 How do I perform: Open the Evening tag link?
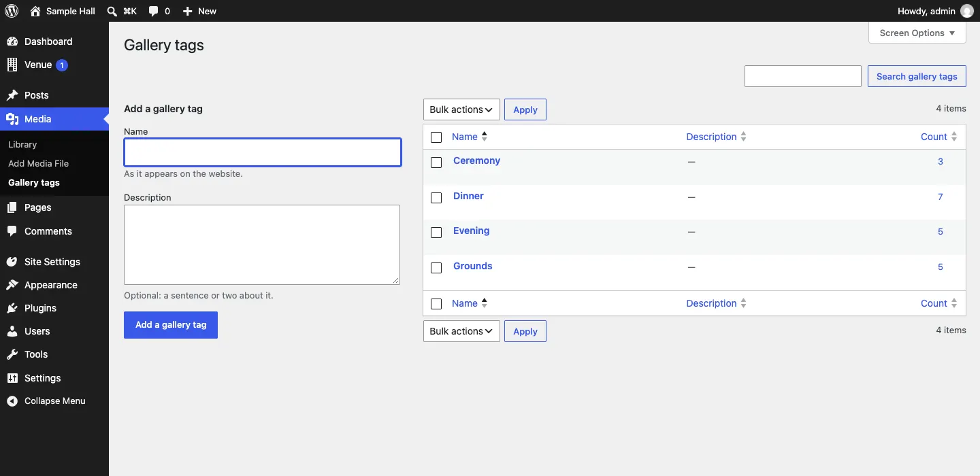(x=471, y=231)
